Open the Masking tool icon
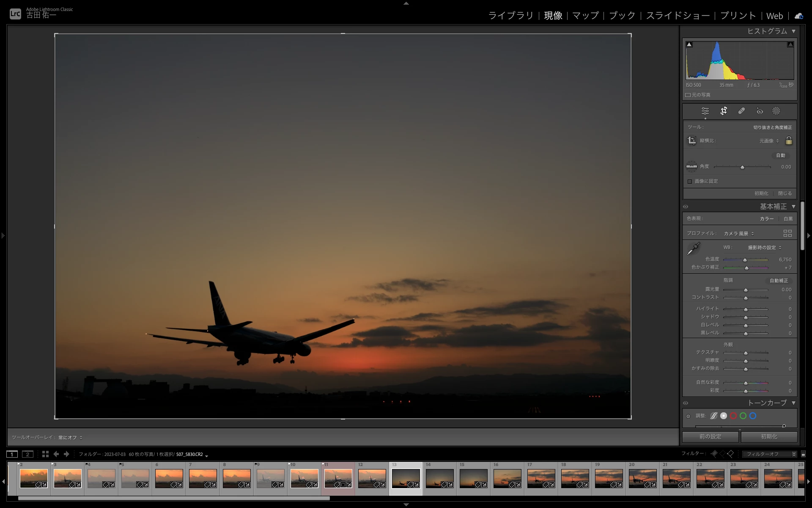This screenshot has width=812, height=508. click(x=776, y=111)
